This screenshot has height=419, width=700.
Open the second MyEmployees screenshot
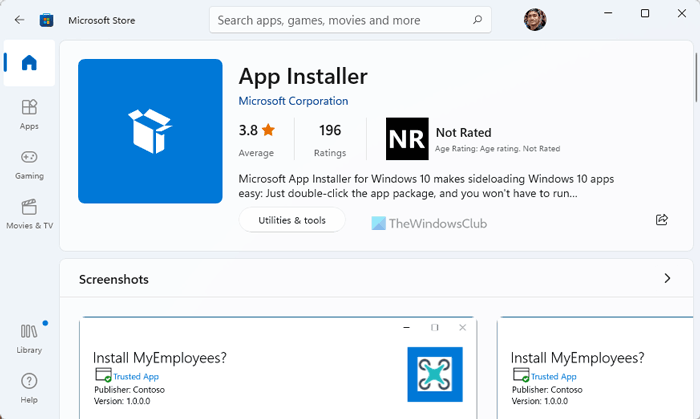click(x=598, y=368)
